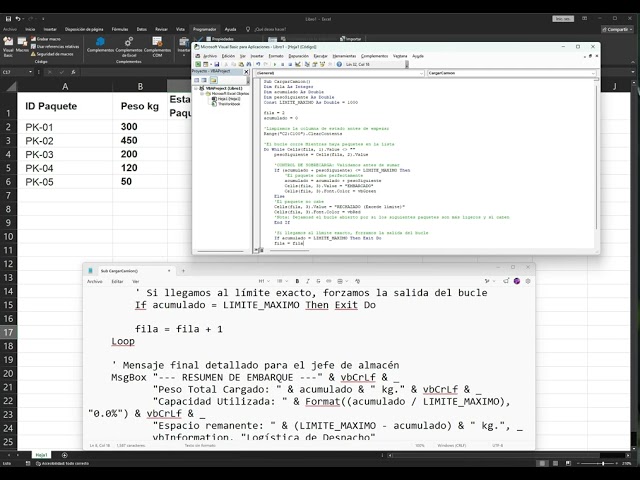Toggle Usar referencias relativas

coord(55,47)
